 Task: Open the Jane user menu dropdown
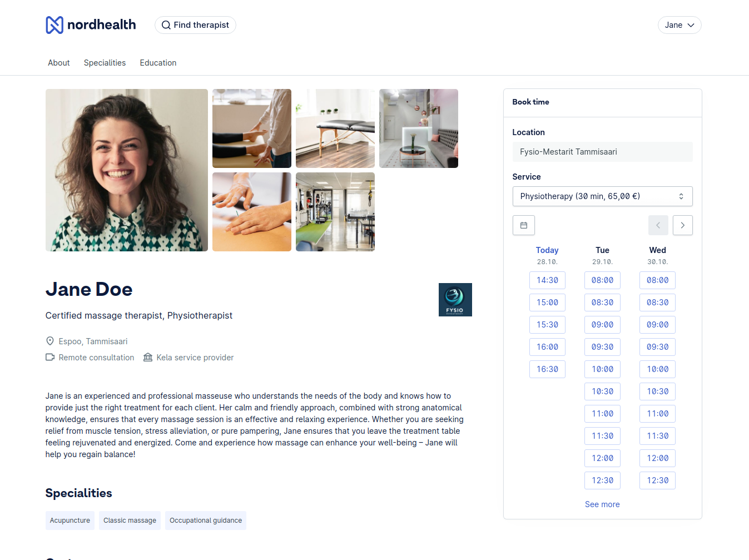click(679, 25)
